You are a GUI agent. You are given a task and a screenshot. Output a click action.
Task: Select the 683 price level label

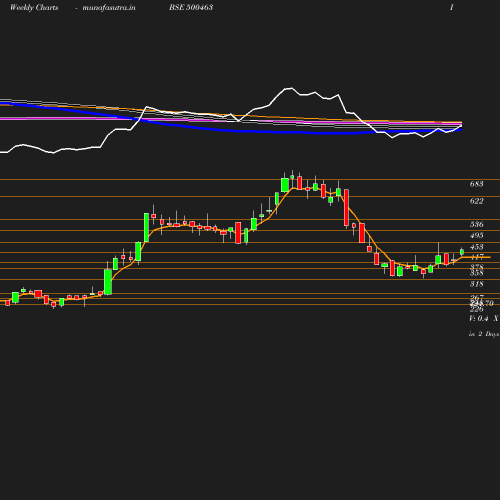476,184
